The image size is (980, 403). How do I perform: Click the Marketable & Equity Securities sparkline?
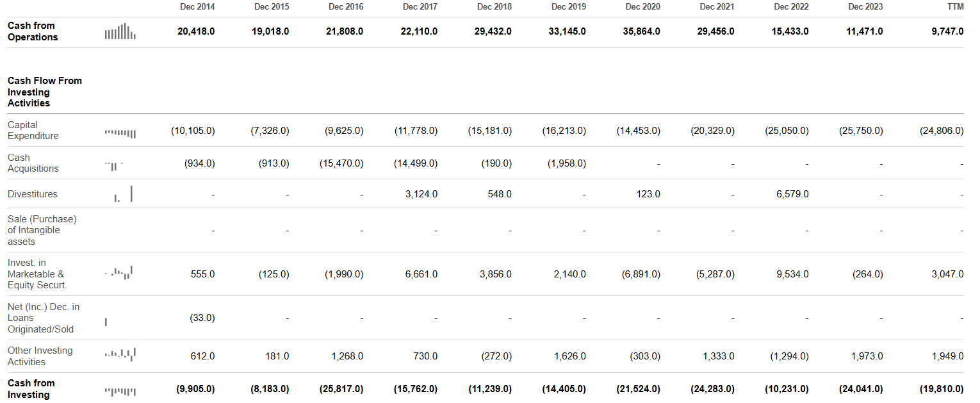[x=120, y=274]
